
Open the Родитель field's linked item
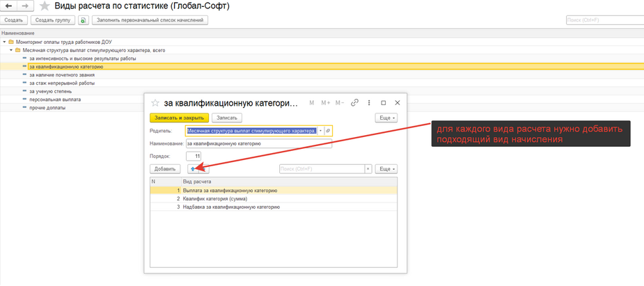click(x=328, y=131)
